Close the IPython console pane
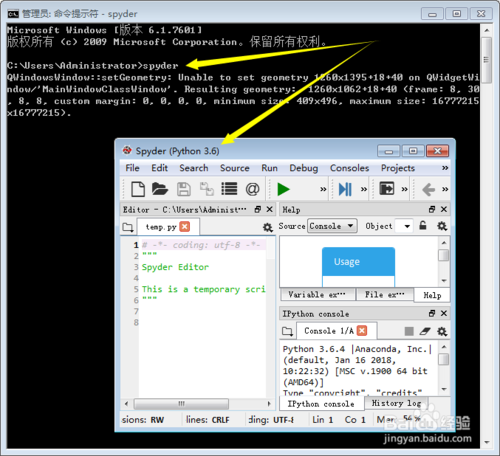The image size is (500, 456). 444,313
